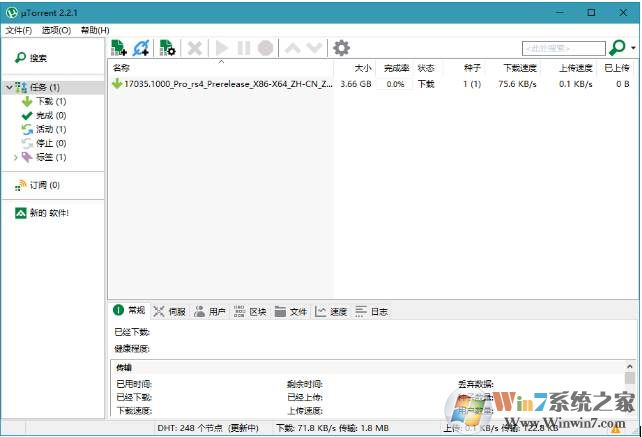Image resolution: width=642 pixels, height=437 pixels.
Task: Collapse the 任务 (1) tree node
Action: click(9, 87)
